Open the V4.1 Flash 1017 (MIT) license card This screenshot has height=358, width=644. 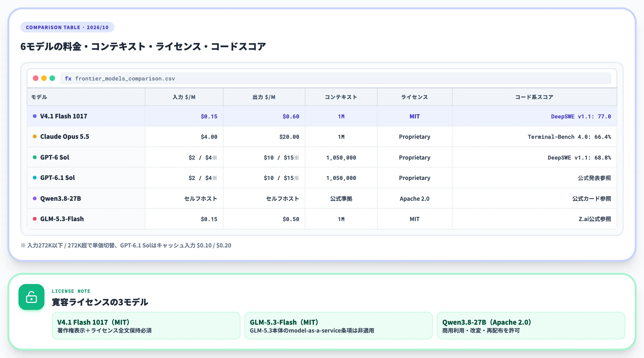coord(146,326)
